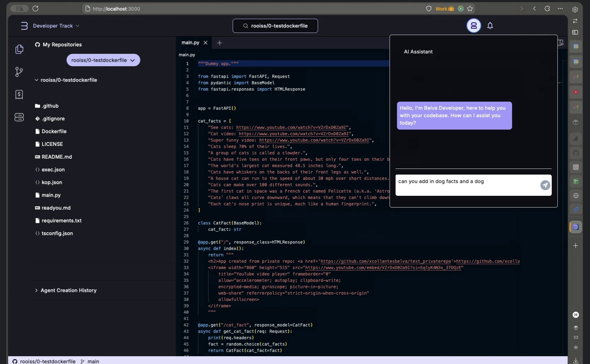Add a new sidebar app with plus

(x=576, y=245)
